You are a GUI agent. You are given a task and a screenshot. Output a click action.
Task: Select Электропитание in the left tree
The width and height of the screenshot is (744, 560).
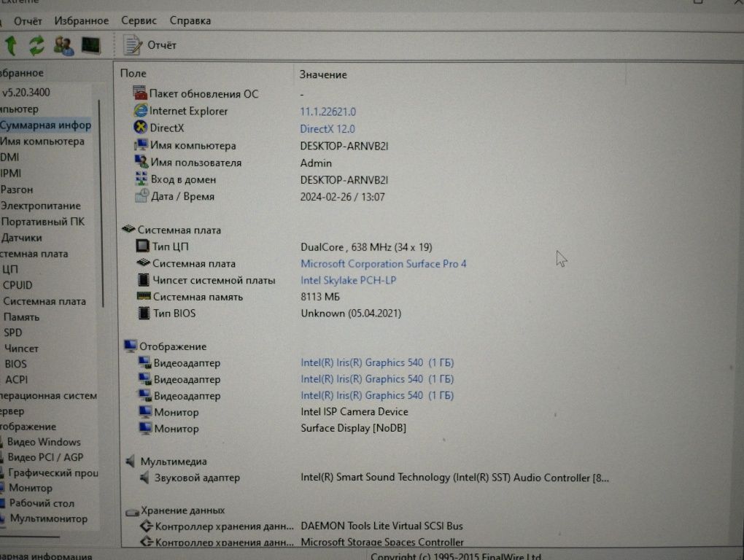(40, 206)
